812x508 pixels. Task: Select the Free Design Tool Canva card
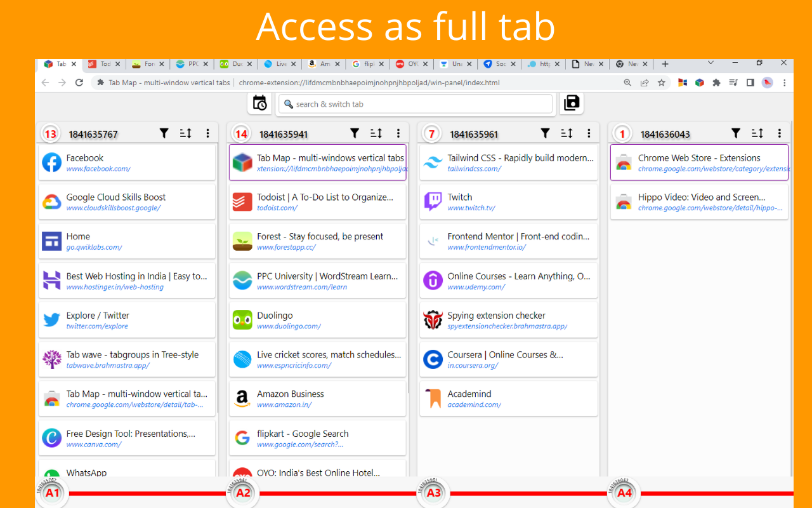(128, 438)
